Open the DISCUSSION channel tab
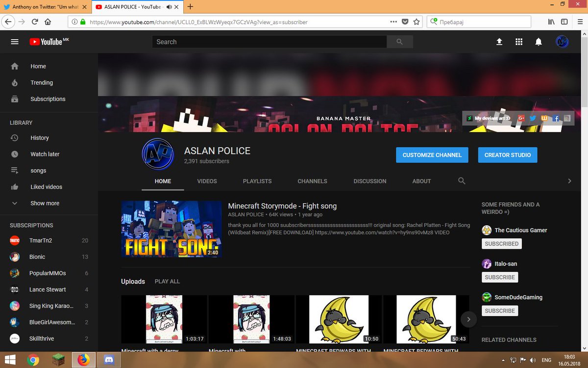Viewport: 588px width, 368px height. click(x=370, y=181)
